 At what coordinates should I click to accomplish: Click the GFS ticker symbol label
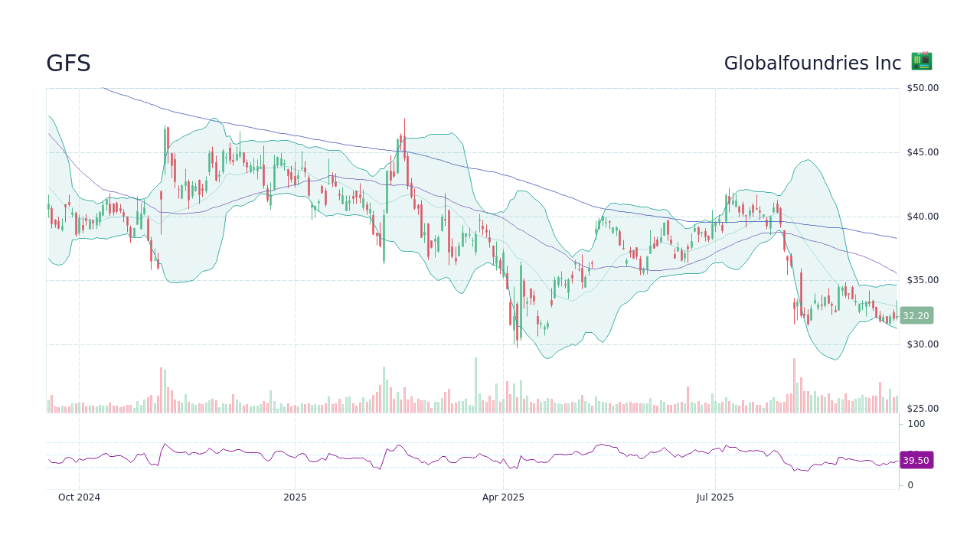(x=68, y=64)
